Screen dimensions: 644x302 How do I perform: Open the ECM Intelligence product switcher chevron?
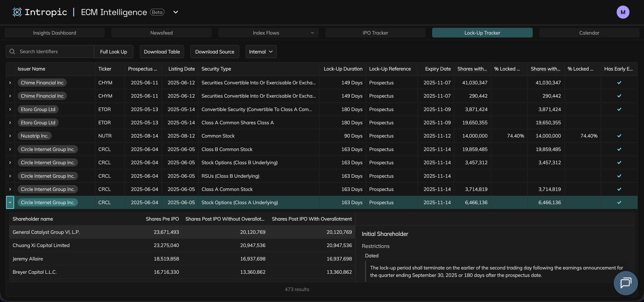click(176, 12)
